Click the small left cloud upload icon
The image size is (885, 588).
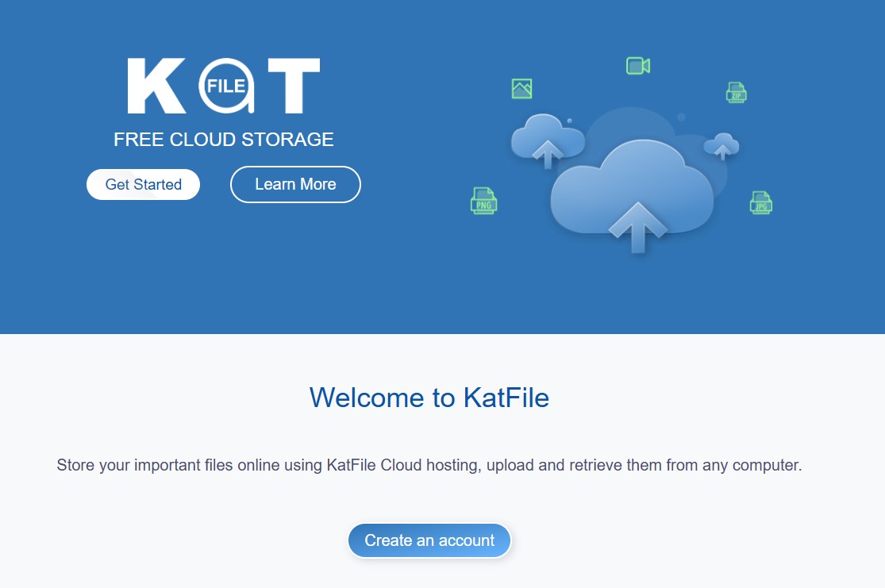tap(547, 141)
